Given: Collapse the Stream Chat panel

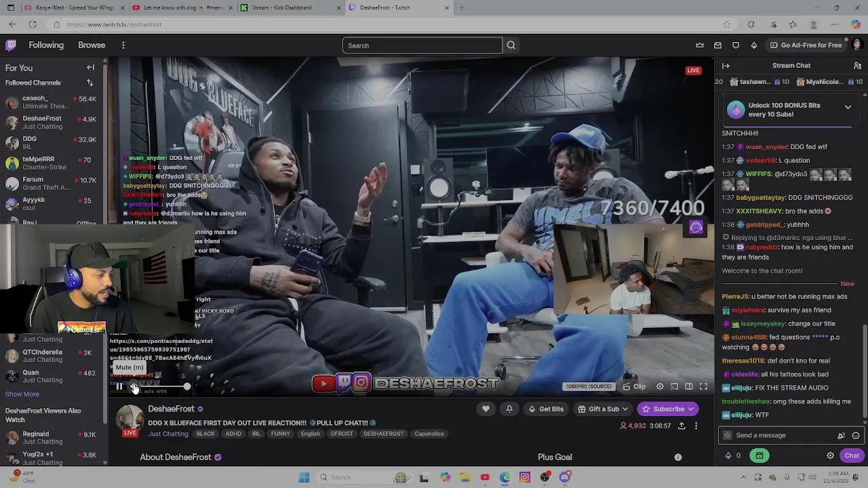Looking at the screenshot, I should (726, 66).
